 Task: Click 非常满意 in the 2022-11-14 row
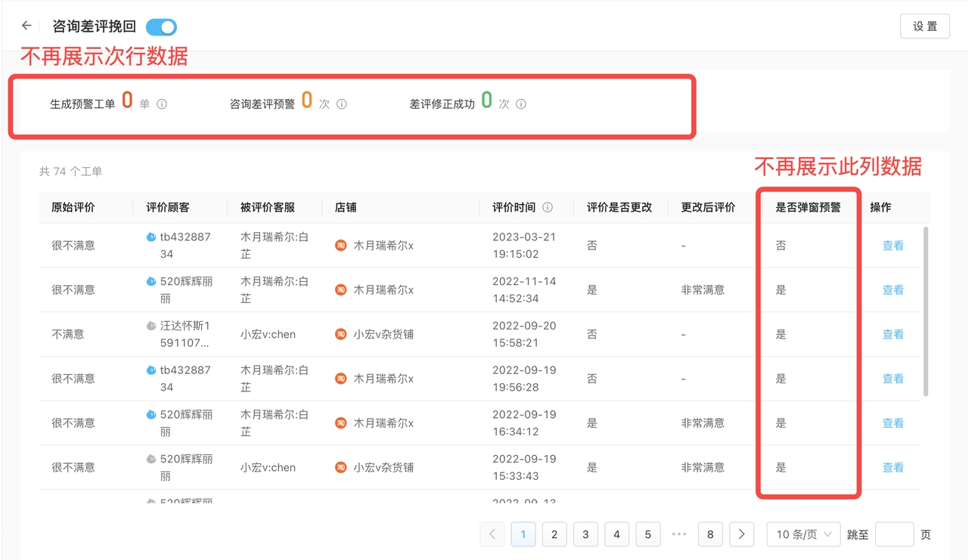point(703,290)
